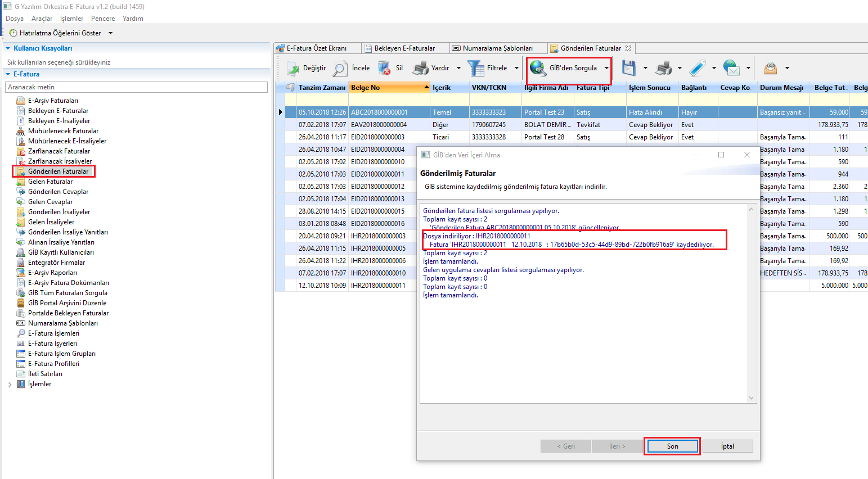Click the Son button in dialog
Viewport: 868px width, 479px height.
[672, 446]
